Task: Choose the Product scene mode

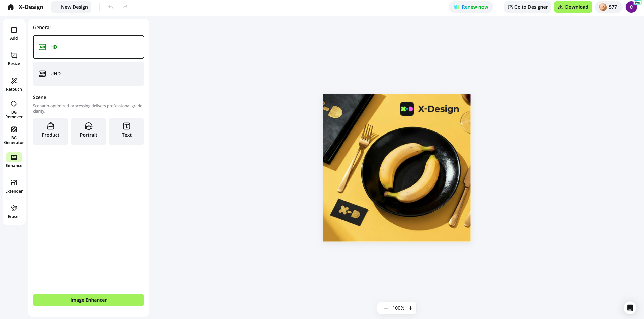Action: tap(50, 131)
